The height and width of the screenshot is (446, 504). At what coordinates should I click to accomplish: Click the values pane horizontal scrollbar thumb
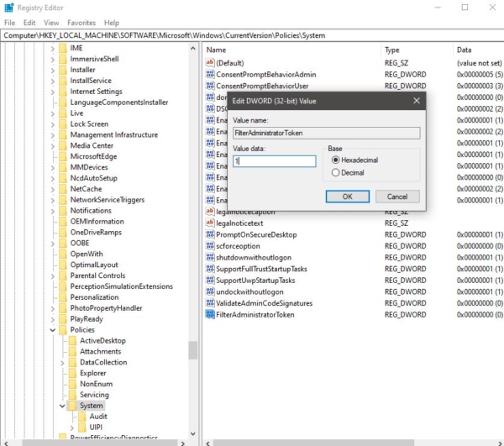313,443
